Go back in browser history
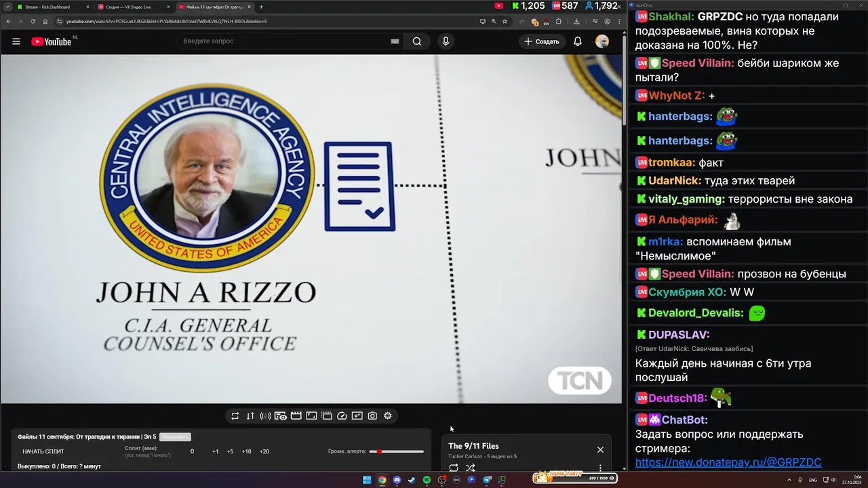Viewport: 868px width, 488px height. (x=7, y=21)
